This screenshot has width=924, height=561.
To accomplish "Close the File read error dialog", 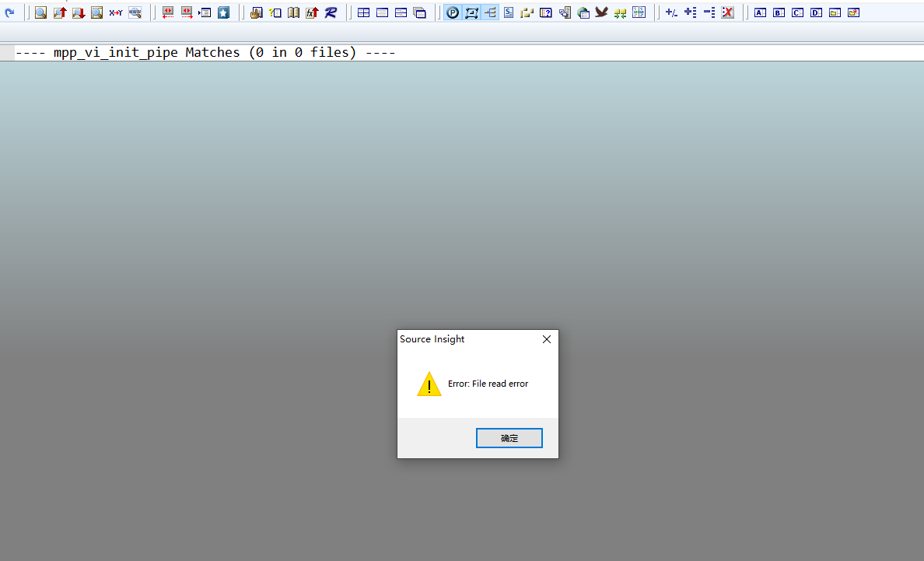I will pyautogui.click(x=509, y=437).
